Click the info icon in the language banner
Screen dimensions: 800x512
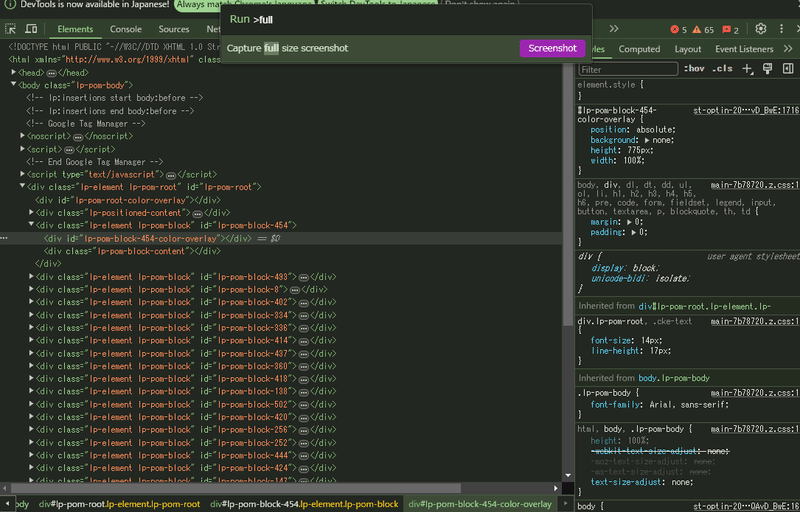pyautogui.click(x=10, y=4)
